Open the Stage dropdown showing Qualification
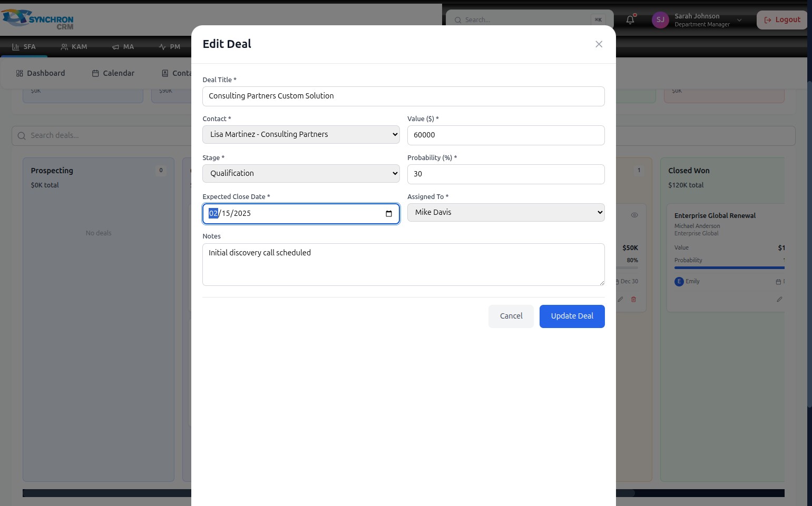Screen dimensions: 812x506 point(301,174)
